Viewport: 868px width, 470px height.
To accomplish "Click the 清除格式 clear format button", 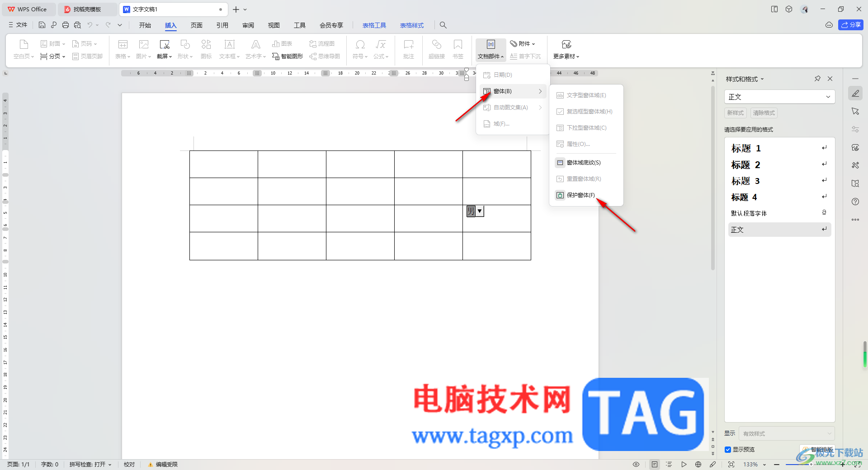I will (764, 113).
